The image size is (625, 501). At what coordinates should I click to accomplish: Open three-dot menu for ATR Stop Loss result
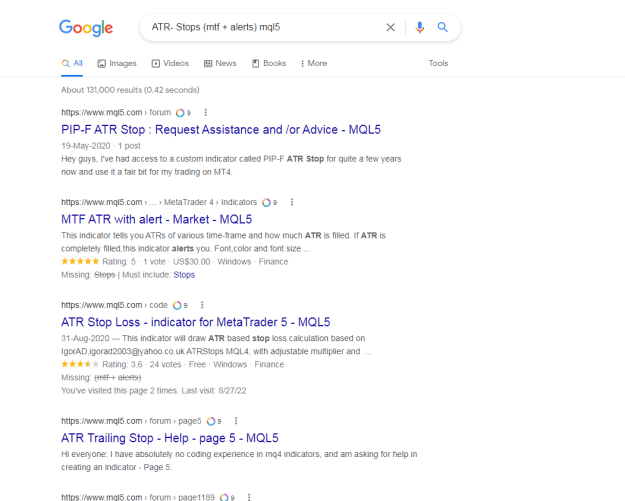(x=202, y=305)
